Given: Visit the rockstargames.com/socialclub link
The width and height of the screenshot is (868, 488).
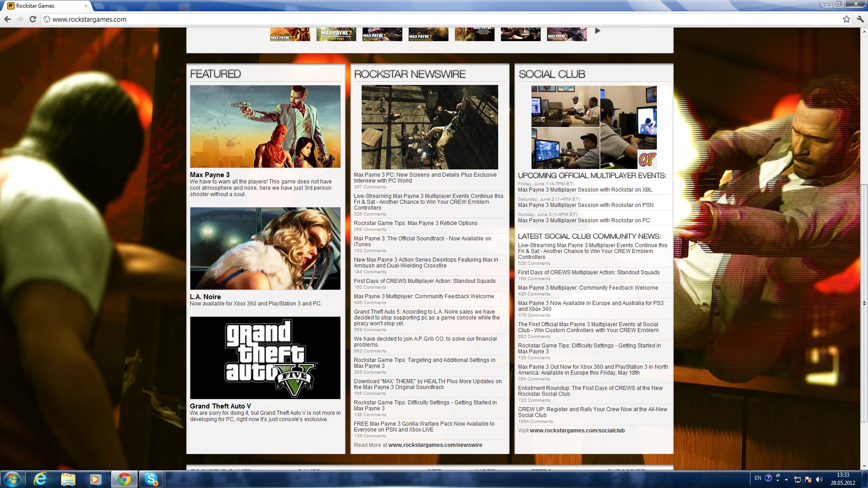Looking at the screenshot, I should click(577, 431).
